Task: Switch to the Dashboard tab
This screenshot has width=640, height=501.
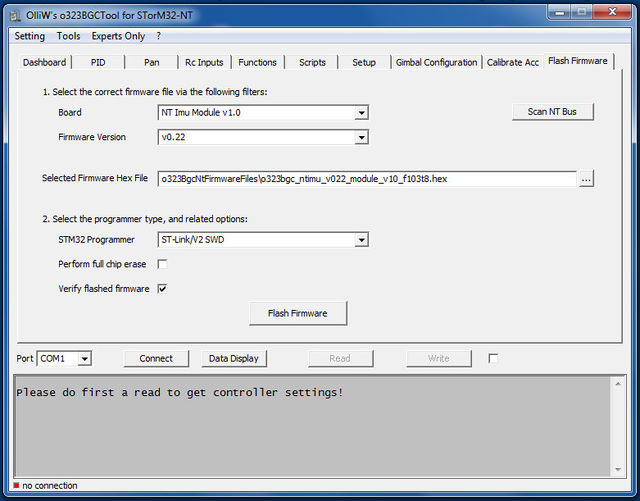Action: (x=44, y=62)
